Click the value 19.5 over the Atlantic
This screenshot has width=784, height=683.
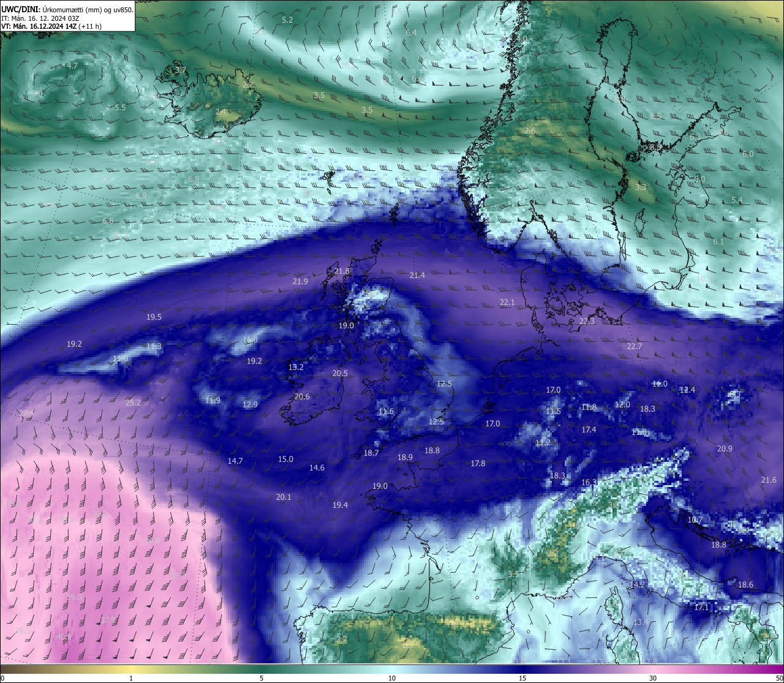pyautogui.click(x=154, y=317)
